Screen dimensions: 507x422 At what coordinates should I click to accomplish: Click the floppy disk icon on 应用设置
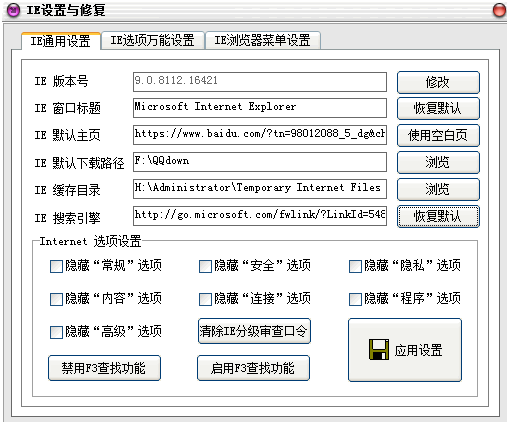379,350
